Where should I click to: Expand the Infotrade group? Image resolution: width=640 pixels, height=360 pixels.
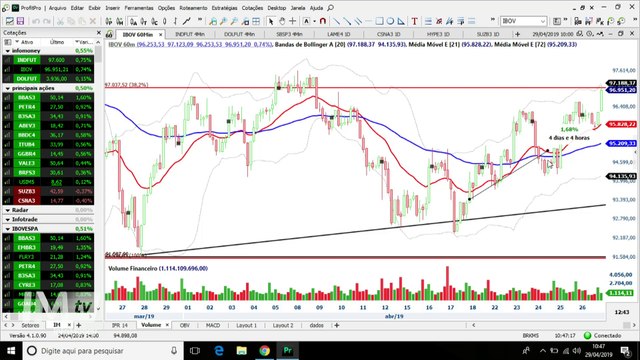pos(8,219)
